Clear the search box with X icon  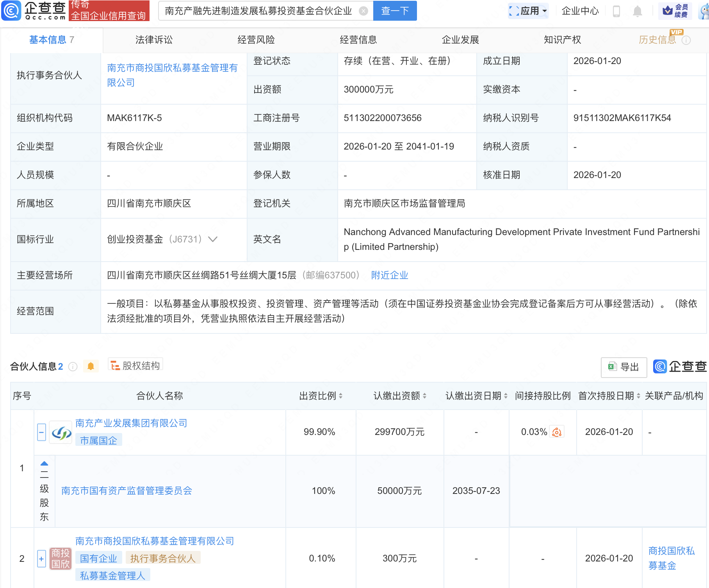363,11
